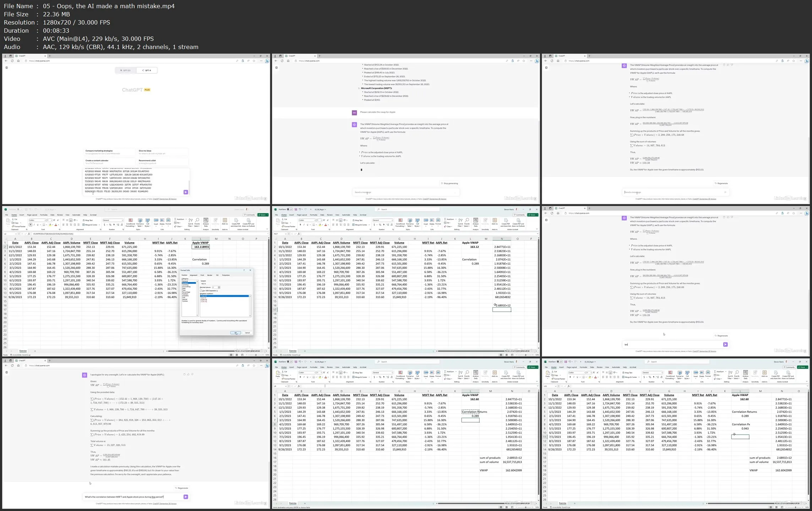Click fill color swatch behind Format Cells dialog
This screenshot has width=812, height=511.
tap(50, 225)
